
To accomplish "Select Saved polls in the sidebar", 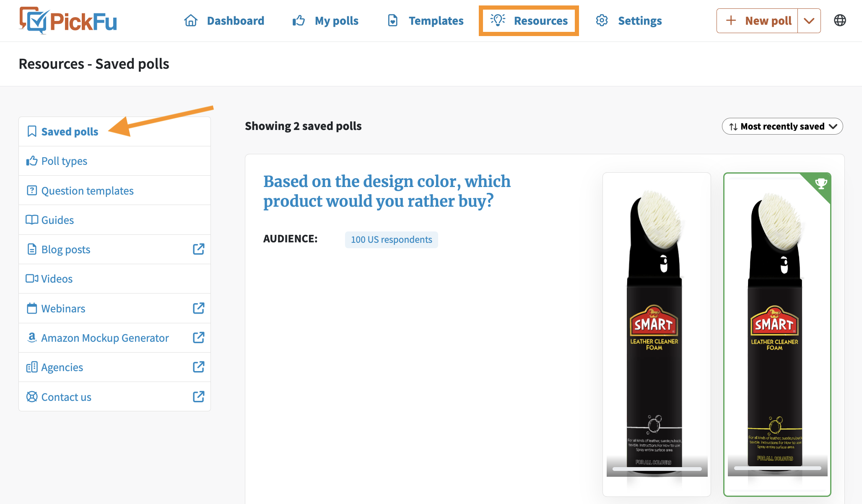I will 114,132.
